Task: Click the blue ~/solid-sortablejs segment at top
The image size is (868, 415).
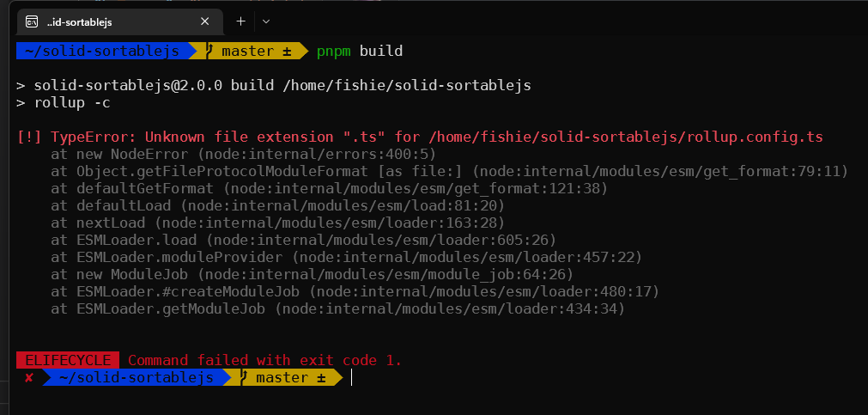Action: point(102,51)
